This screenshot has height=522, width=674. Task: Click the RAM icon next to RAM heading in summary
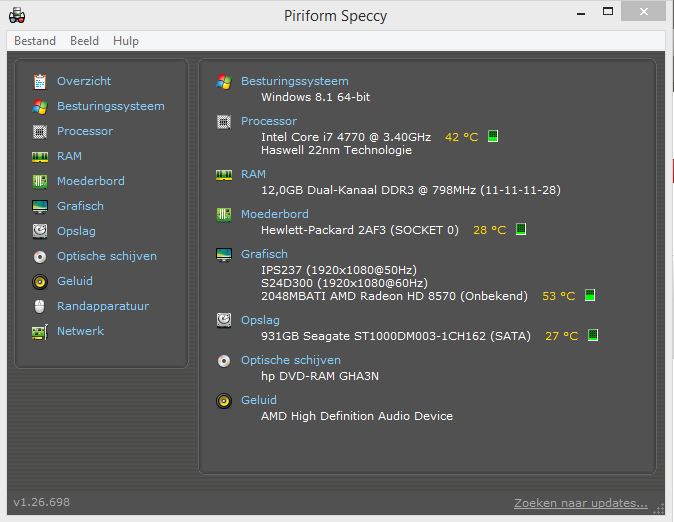[x=224, y=175]
